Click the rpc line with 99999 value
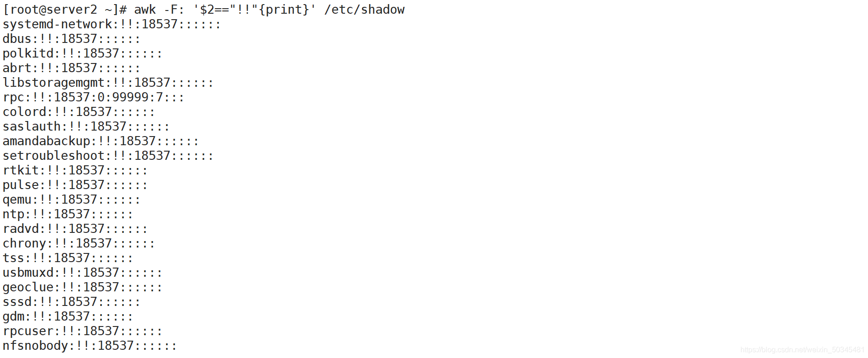 [93, 97]
